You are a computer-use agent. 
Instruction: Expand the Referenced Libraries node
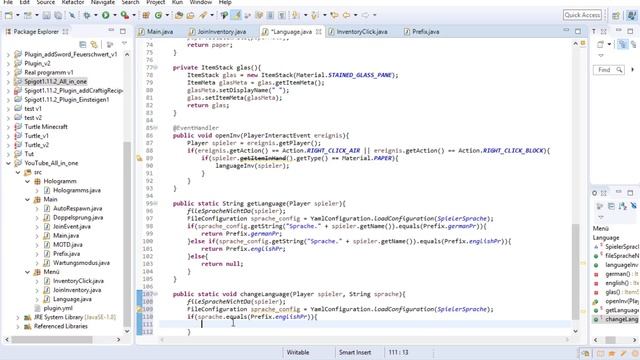pyautogui.click(x=18, y=326)
